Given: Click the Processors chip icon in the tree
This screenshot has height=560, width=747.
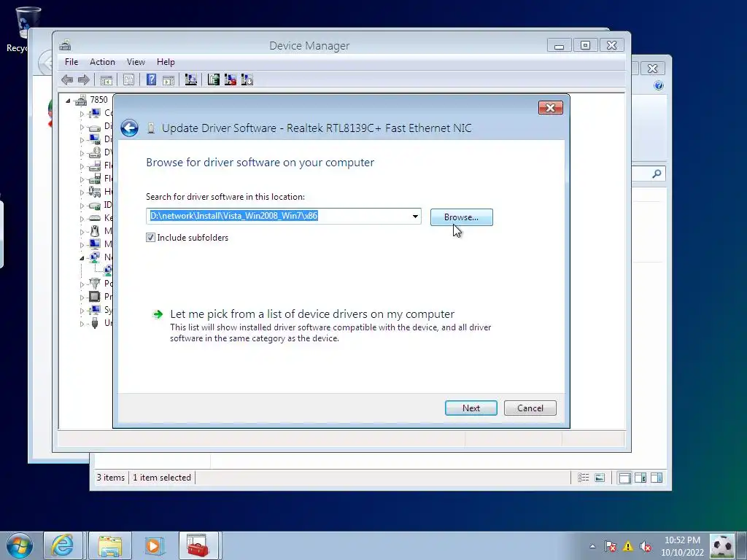Looking at the screenshot, I should 95,297.
